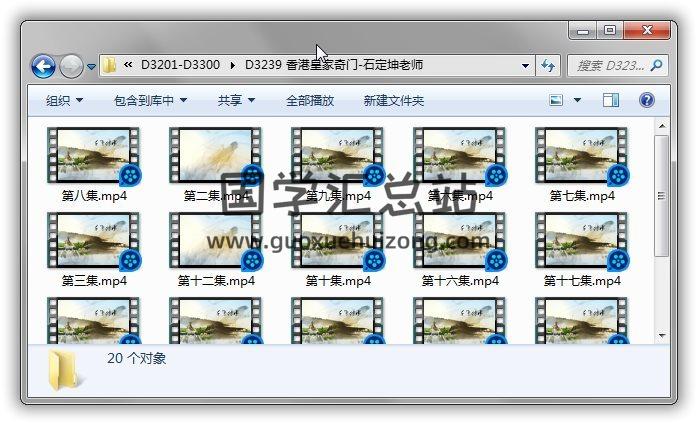Open recent locations dropdown beside Forward arrow
The image size is (698, 425).
[x=91, y=67]
